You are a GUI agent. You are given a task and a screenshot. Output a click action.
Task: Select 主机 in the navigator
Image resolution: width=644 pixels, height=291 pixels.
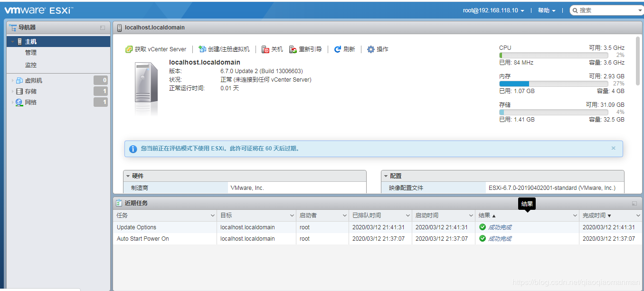(58, 42)
